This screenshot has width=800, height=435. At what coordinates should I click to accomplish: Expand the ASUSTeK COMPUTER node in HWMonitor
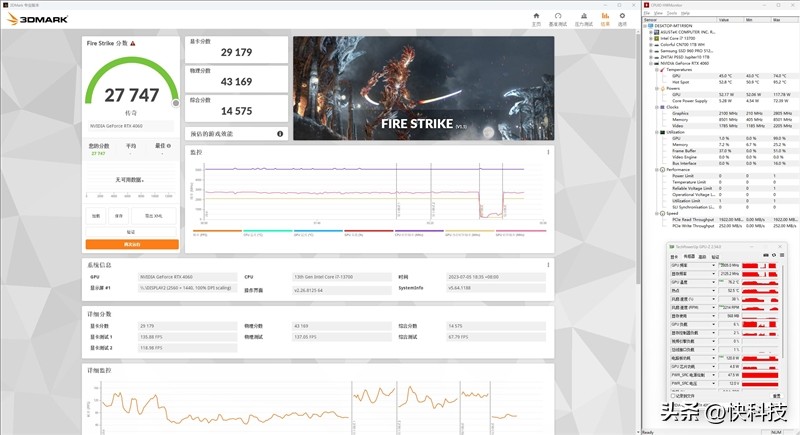tap(651, 32)
